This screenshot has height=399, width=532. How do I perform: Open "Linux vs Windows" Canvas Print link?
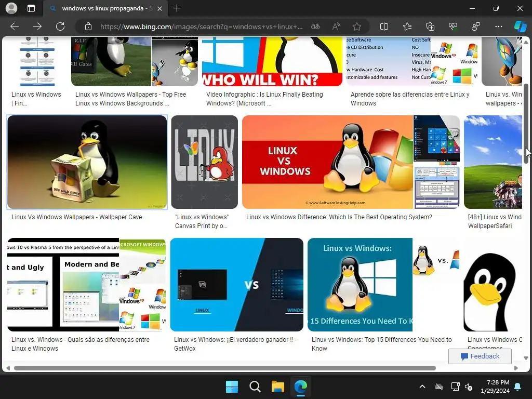point(202,221)
